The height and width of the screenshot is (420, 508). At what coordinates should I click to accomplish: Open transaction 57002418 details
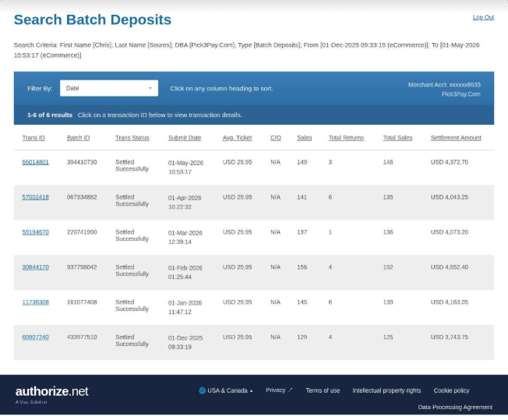coord(35,197)
